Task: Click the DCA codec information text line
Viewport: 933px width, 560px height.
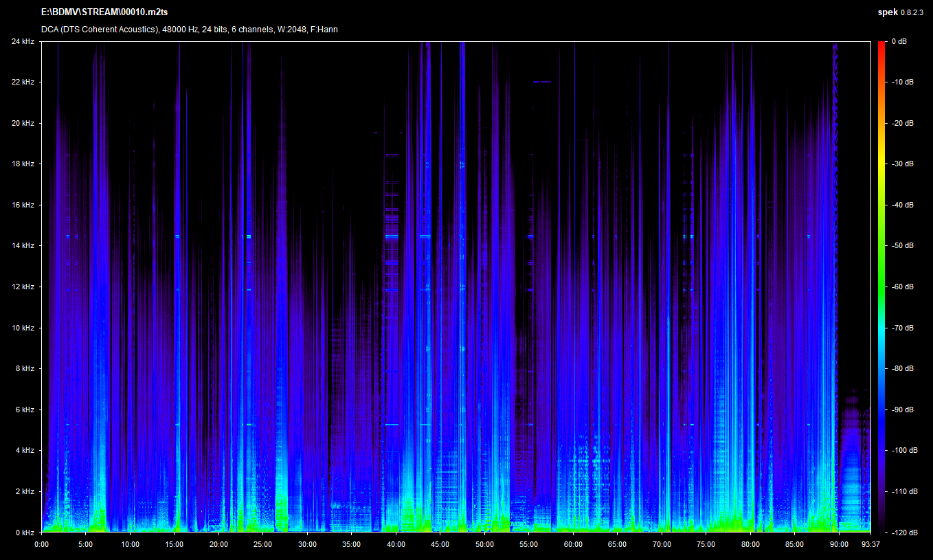Action: click(x=189, y=30)
